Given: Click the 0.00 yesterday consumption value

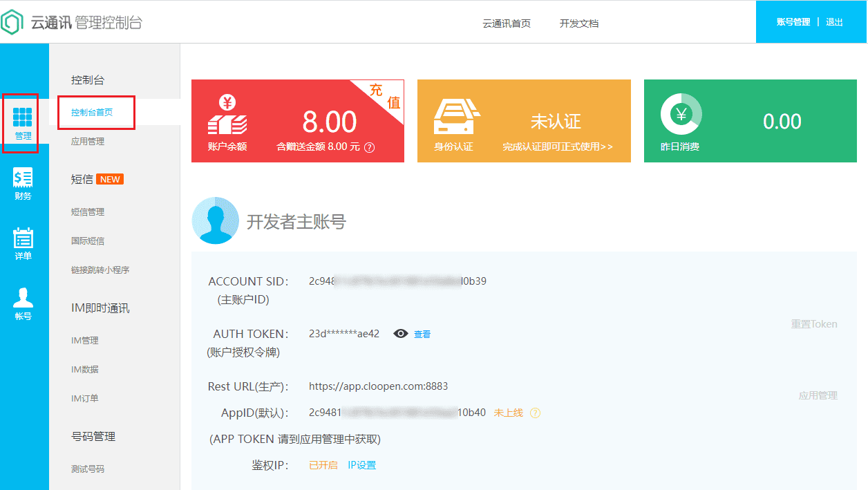Looking at the screenshot, I should pos(782,122).
